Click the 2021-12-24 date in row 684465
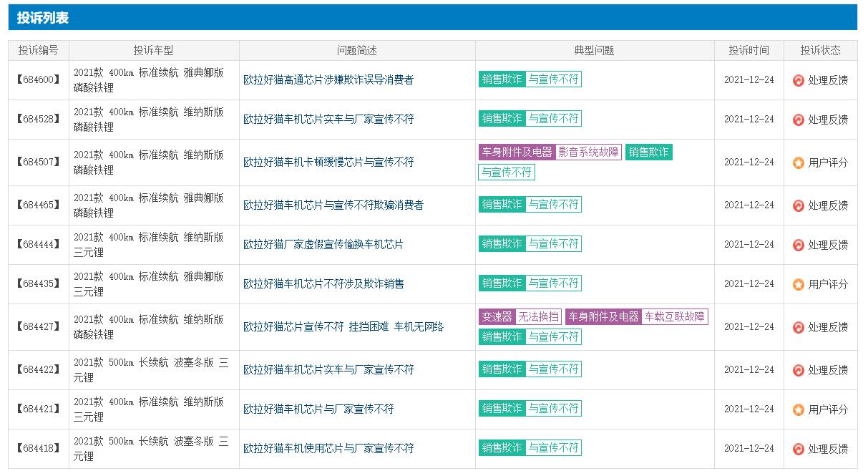868x476 pixels. tap(749, 205)
